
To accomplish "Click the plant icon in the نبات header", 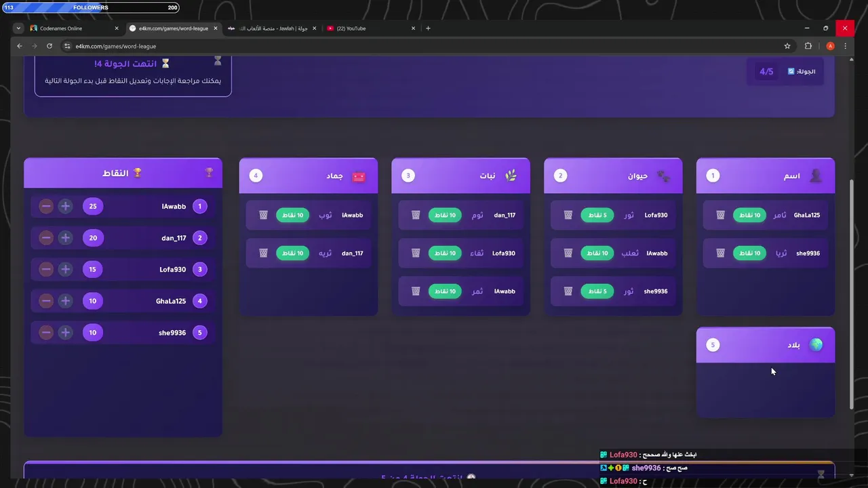I will 511,176.
